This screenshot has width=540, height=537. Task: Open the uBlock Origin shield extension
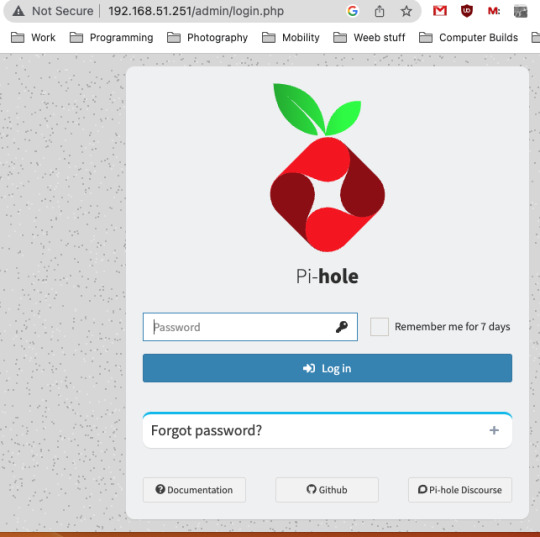(467, 11)
